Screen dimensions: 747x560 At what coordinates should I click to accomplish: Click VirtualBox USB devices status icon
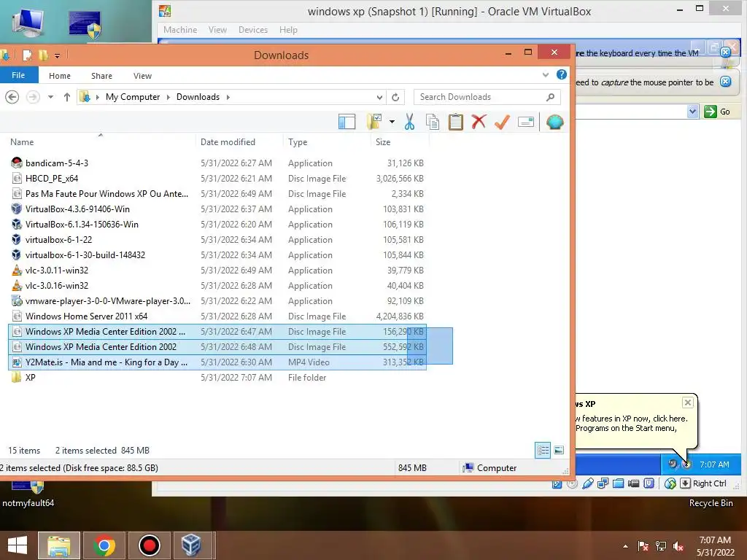tap(588, 483)
